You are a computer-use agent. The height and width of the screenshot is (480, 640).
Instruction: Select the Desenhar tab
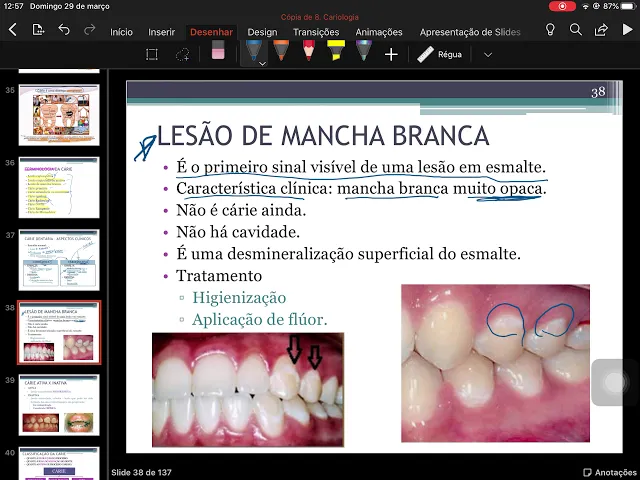(211, 32)
